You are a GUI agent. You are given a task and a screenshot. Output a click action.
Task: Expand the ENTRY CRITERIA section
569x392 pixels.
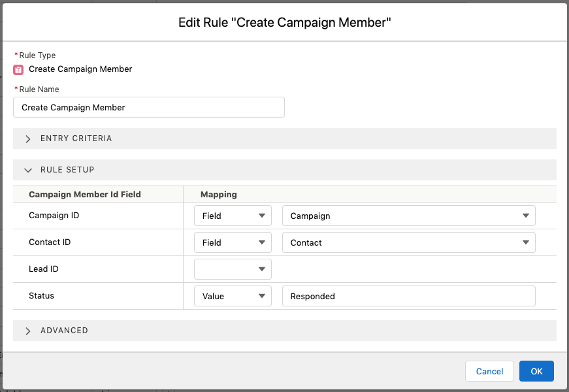(77, 139)
